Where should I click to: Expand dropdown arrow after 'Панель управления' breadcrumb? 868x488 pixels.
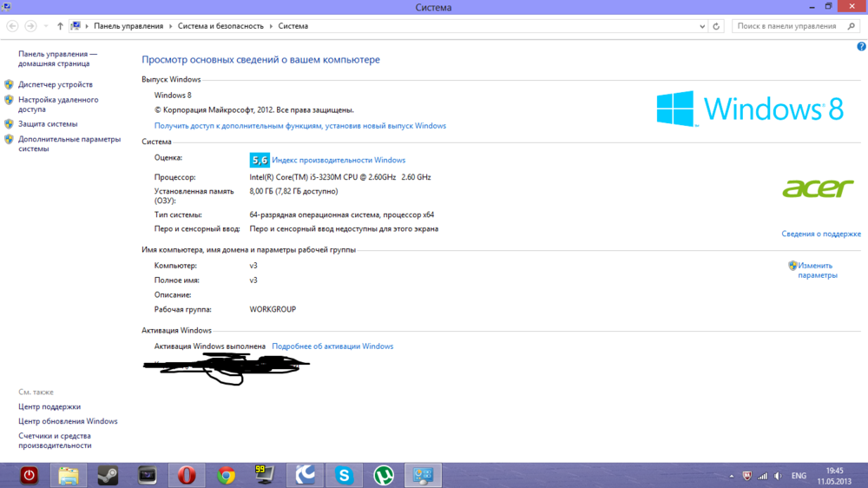point(170,26)
